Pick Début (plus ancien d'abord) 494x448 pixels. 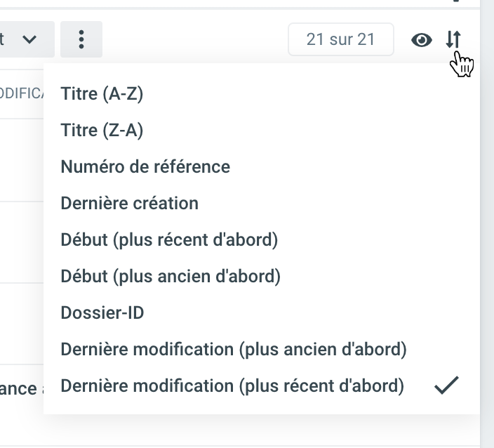pyautogui.click(x=171, y=276)
